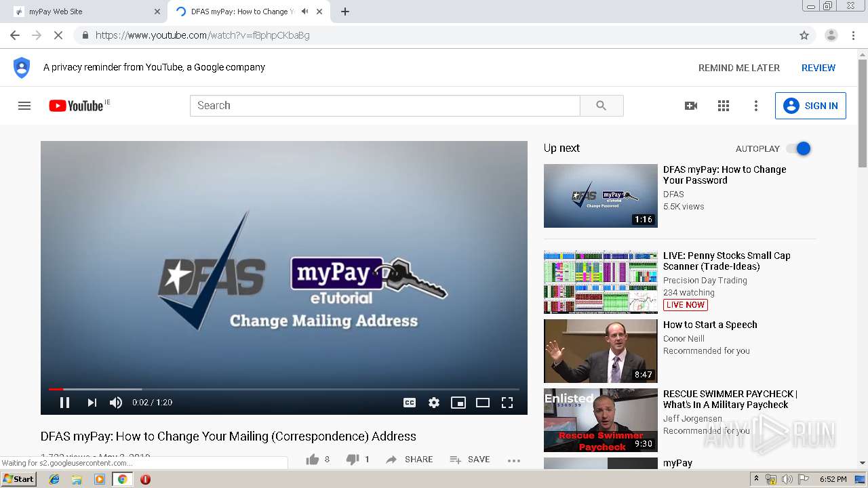Open the Chrome profile avatar
Viewport: 868px width, 488px height.
pyautogui.click(x=831, y=35)
